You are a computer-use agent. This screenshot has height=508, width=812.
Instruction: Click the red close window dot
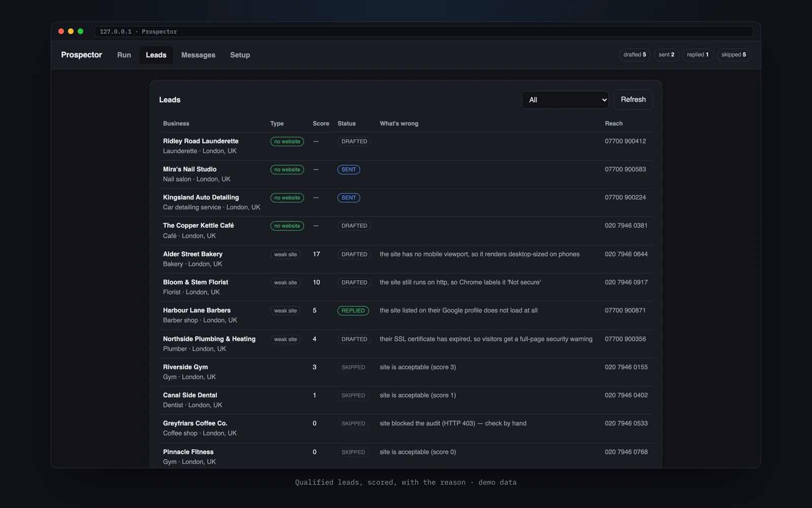tap(61, 31)
